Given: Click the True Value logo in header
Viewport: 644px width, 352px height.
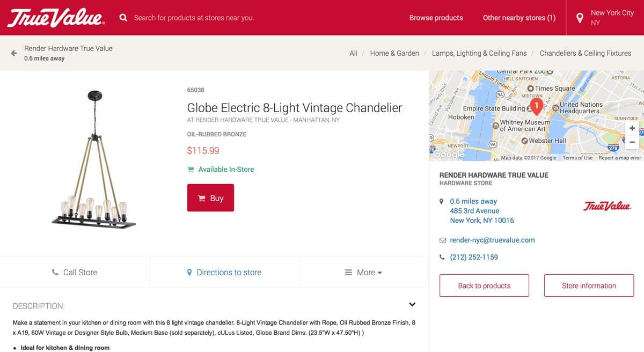Looking at the screenshot, I should point(56,18).
